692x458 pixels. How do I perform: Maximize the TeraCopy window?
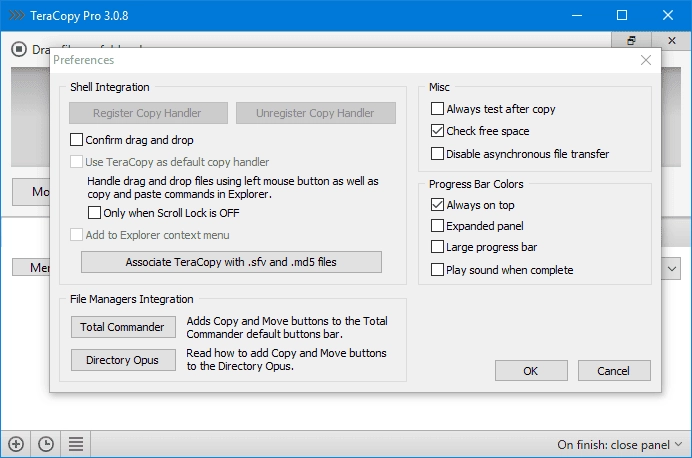pyautogui.click(x=622, y=15)
